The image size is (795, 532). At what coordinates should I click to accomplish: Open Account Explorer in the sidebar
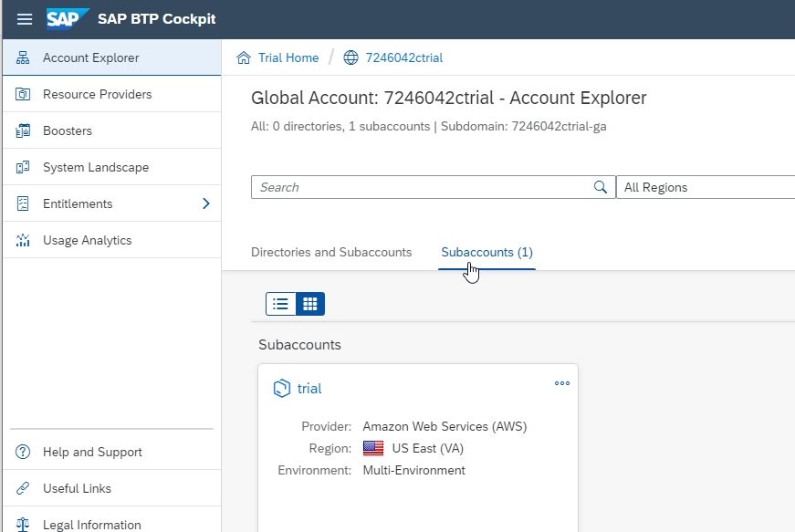pos(111,57)
